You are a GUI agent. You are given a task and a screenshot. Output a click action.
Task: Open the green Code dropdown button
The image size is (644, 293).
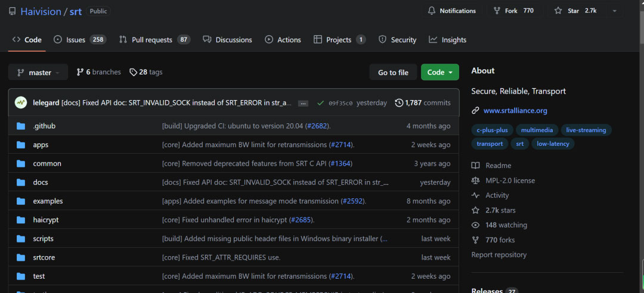pyautogui.click(x=440, y=73)
